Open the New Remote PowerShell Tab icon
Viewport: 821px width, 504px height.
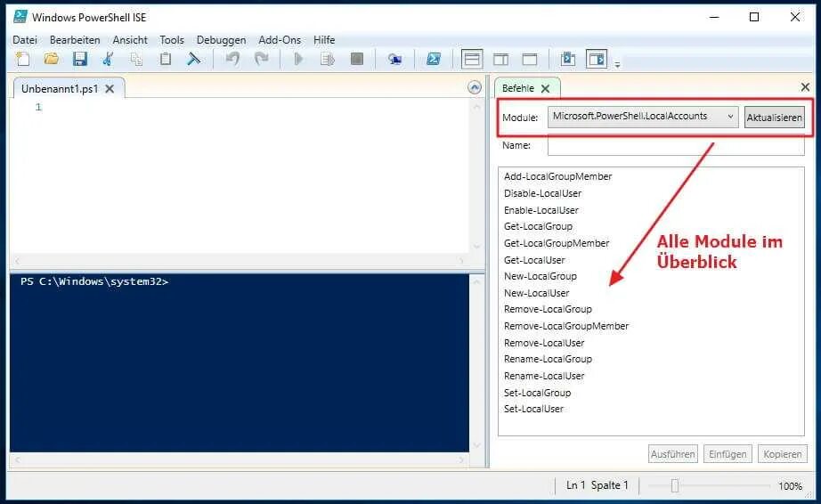[x=394, y=59]
